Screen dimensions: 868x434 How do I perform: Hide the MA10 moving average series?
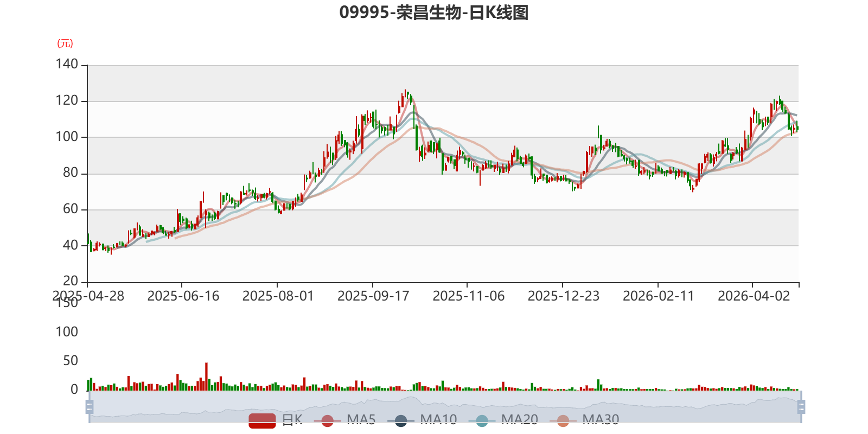coord(422,420)
